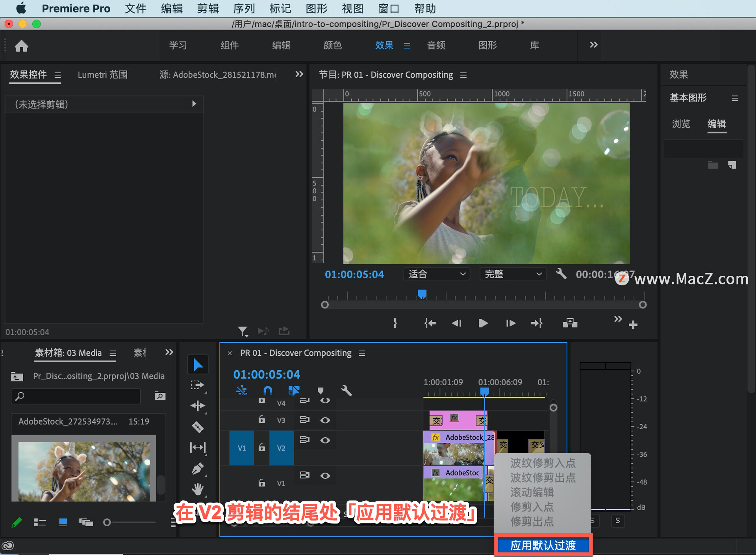Toggle V2 track visibility eye
756x557 pixels.
tap(325, 440)
